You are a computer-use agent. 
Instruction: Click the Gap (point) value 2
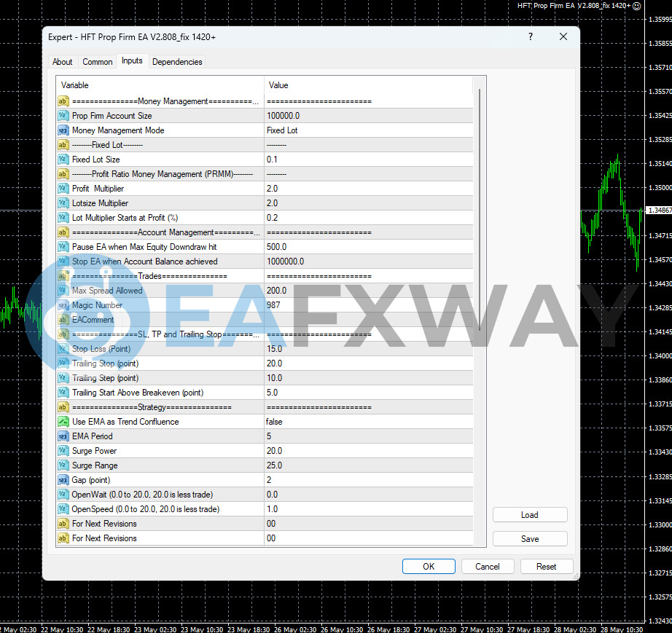(369, 480)
